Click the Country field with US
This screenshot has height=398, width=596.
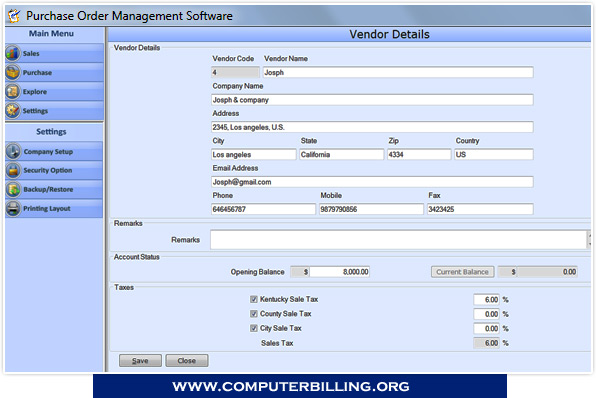click(494, 154)
